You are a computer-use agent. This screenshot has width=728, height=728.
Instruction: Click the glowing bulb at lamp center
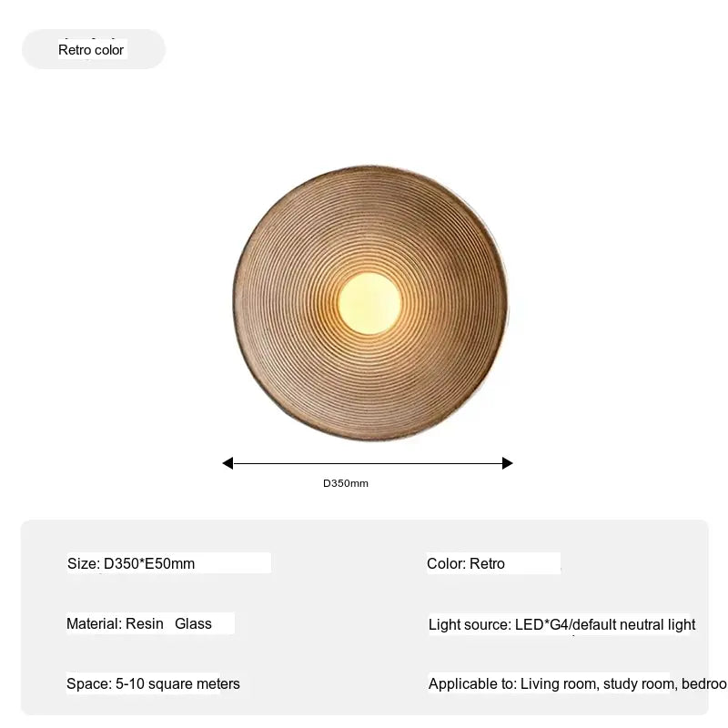[369, 303]
